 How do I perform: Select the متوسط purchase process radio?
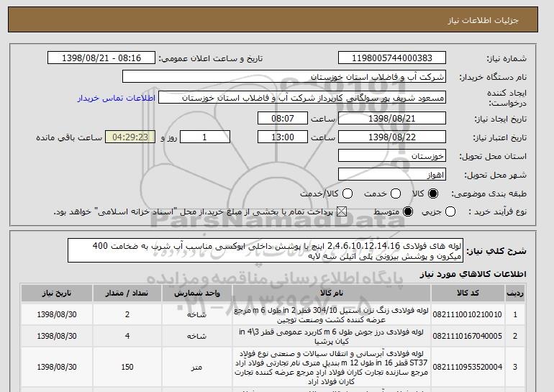point(408,212)
